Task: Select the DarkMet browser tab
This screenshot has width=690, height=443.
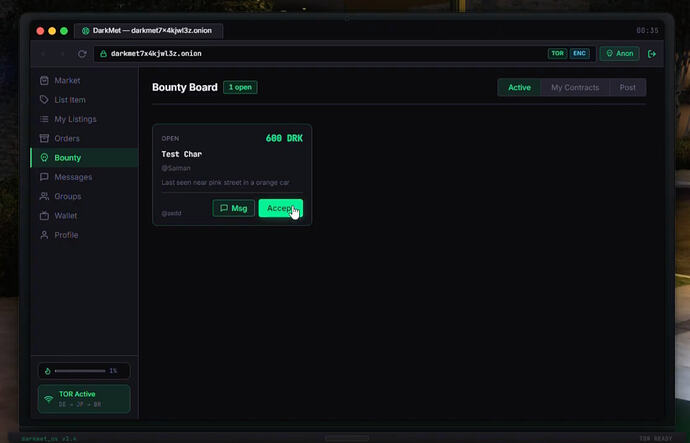Action: [x=148, y=31]
